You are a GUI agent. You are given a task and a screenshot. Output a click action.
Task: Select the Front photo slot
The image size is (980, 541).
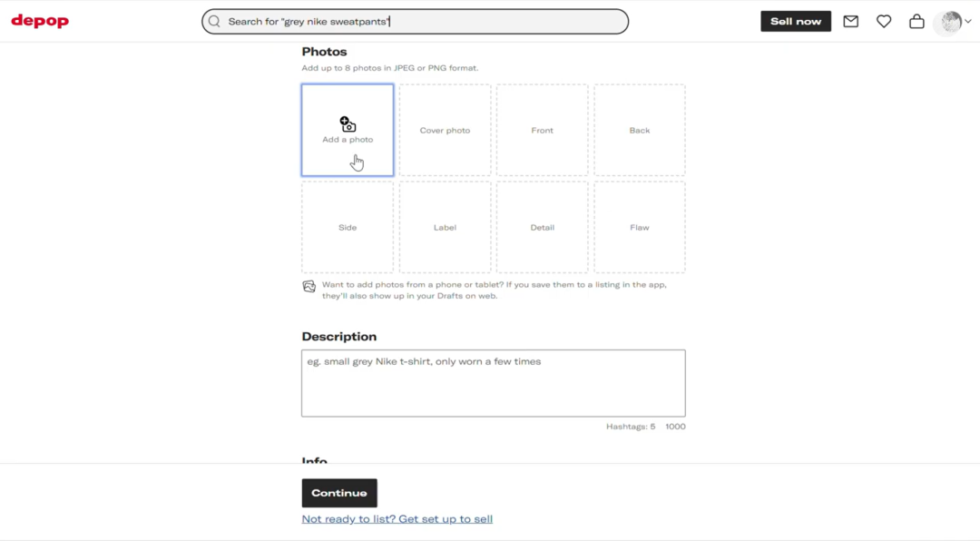tap(542, 130)
